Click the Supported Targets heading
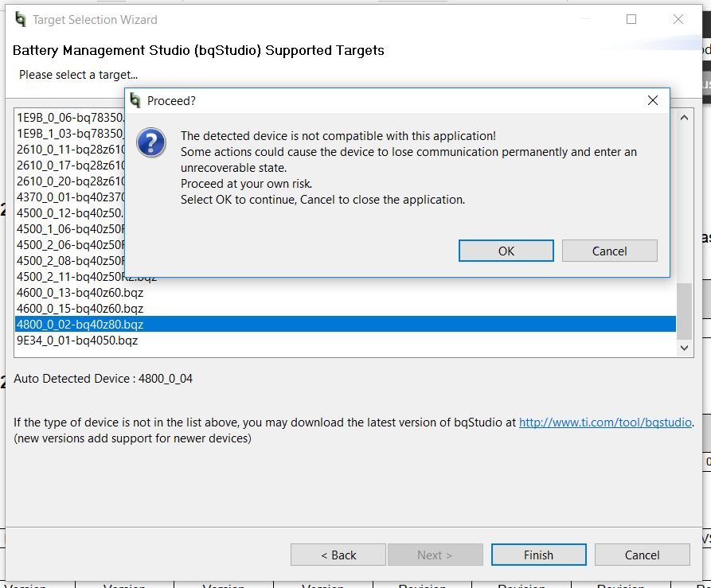 point(198,50)
